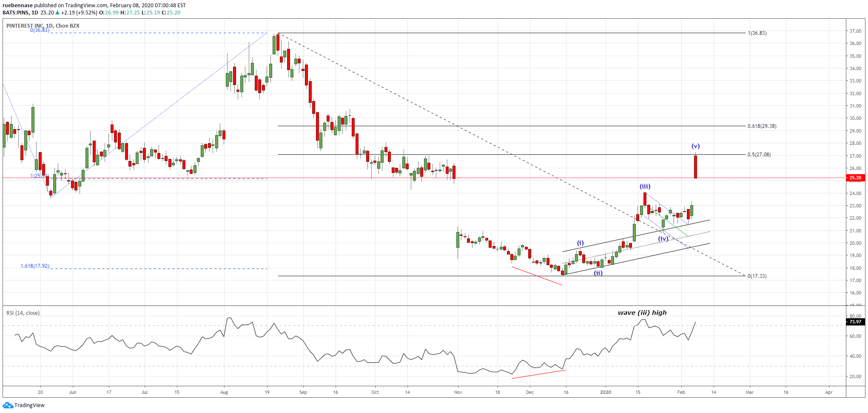The height and width of the screenshot is (413, 868).
Task: Click the large red wave (v) candle
Action: (x=696, y=167)
